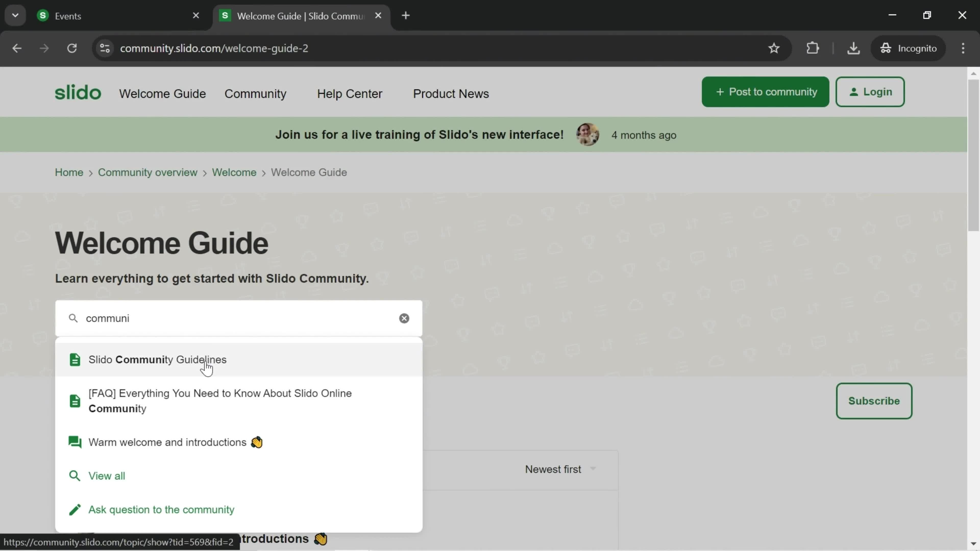Click the browser address bar URL
Screen dimensions: 980x551
[214, 48]
